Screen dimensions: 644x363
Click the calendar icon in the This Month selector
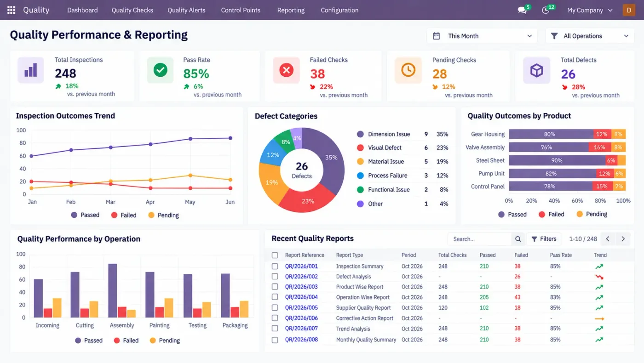coord(437,36)
